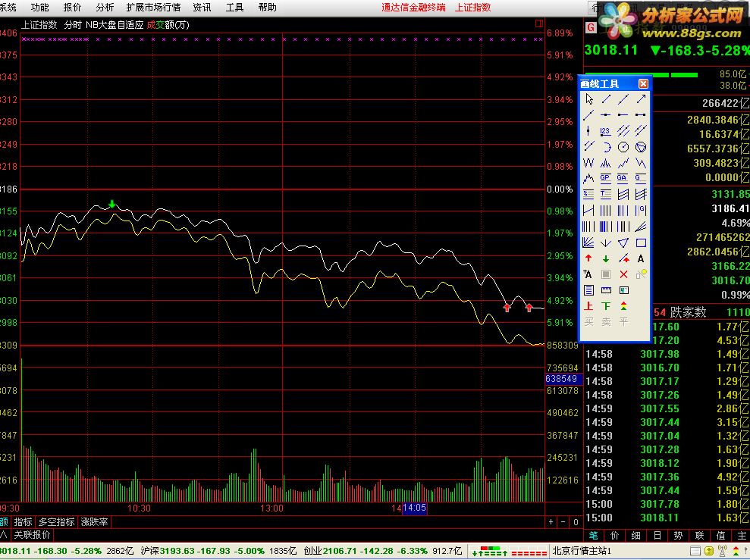This screenshot has width=750, height=560.
Task: Place a red up arrow marker tool
Action: 588,258
